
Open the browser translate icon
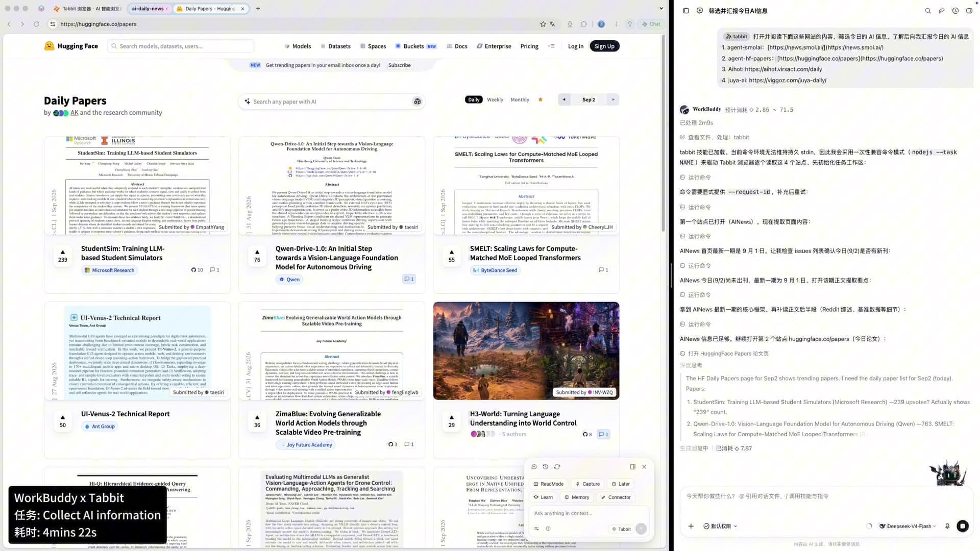(552, 24)
